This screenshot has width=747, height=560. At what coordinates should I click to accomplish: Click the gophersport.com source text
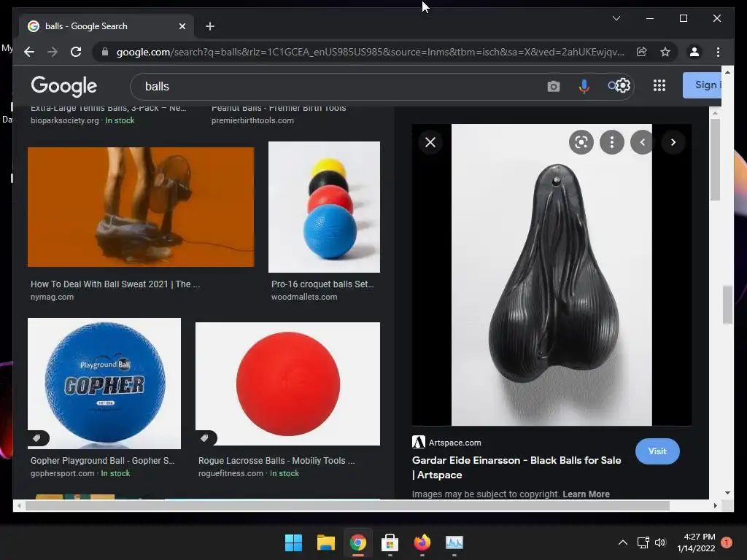pos(63,473)
